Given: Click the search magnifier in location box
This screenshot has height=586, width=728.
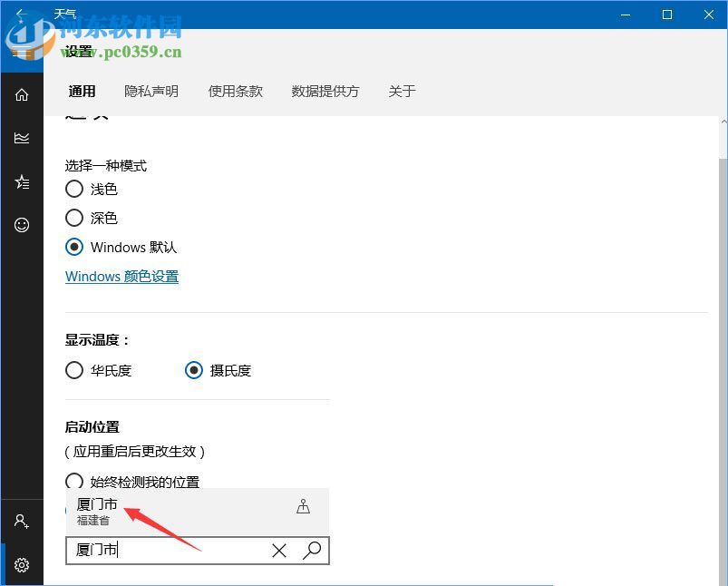Looking at the screenshot, I should (312, 551).
